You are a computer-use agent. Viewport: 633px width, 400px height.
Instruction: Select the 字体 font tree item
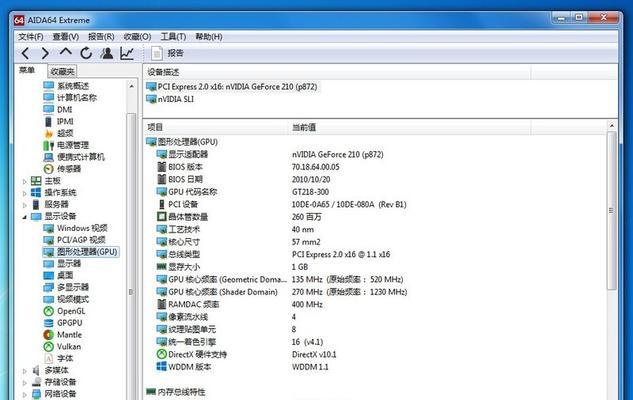59,358
